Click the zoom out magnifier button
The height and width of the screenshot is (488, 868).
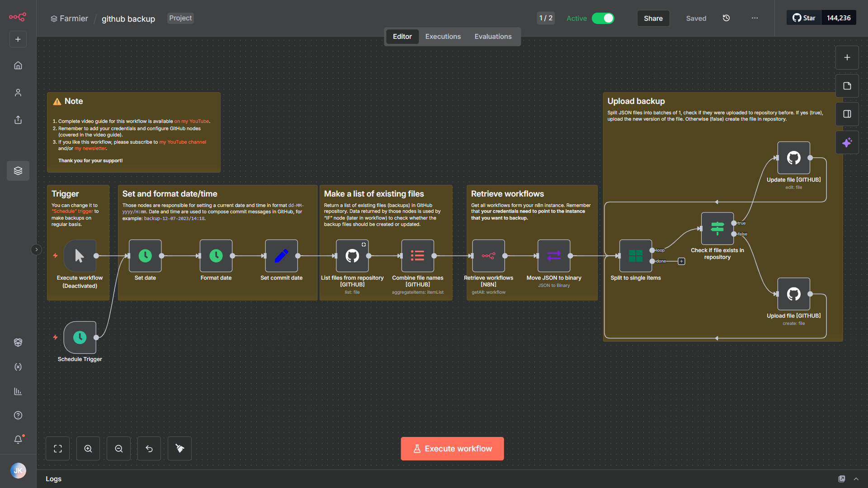tap(119, 449)
